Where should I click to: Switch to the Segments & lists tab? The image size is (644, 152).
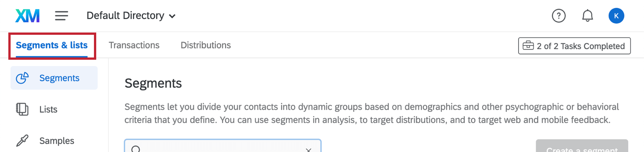52,45
